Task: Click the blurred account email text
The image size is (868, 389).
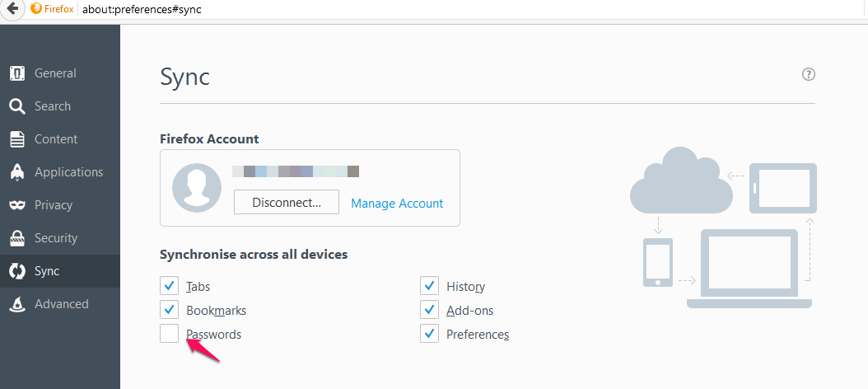Action: (x=296, y=171)
